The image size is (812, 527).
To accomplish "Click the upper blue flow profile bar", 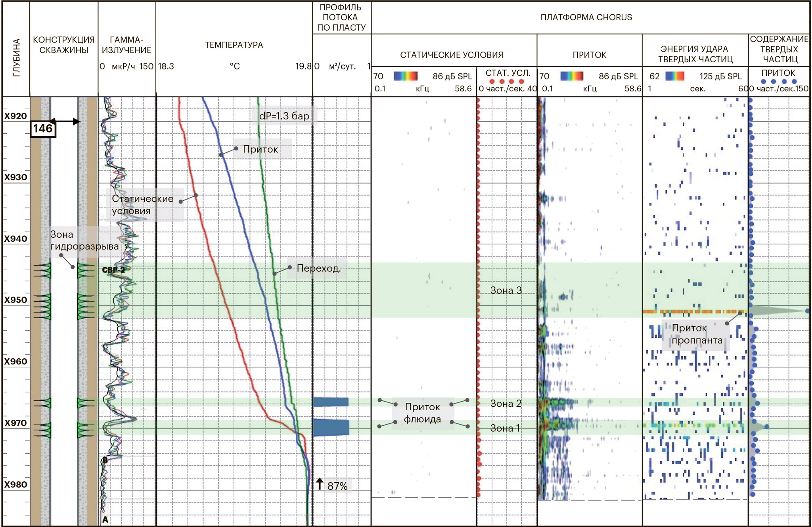I will point(331,402).
